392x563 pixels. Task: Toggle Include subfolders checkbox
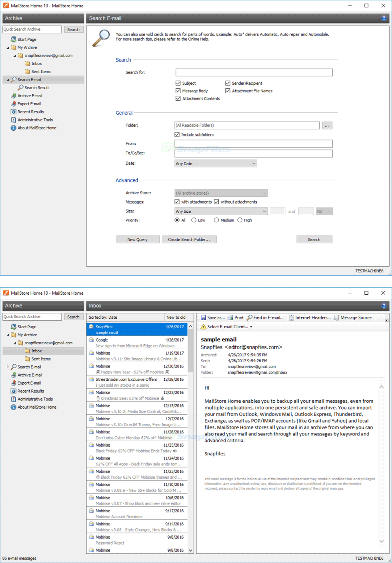point(177,135)
